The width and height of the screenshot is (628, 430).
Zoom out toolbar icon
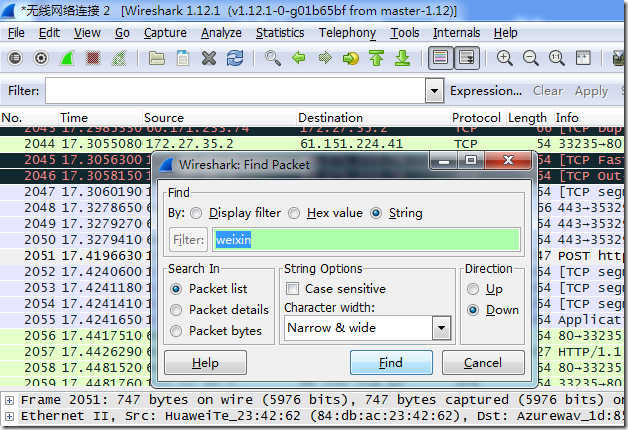click(530, 58)
